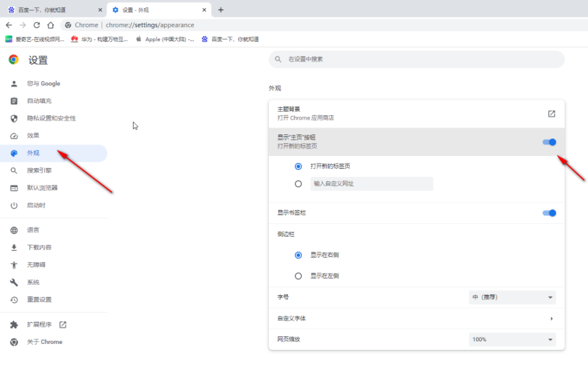Click the home button icon in toolbar
The image size is (588, 370).
(x=50, y=25)
